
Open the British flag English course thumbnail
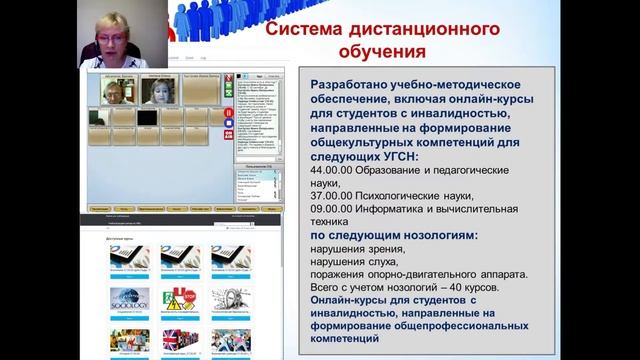pos(180,340)
